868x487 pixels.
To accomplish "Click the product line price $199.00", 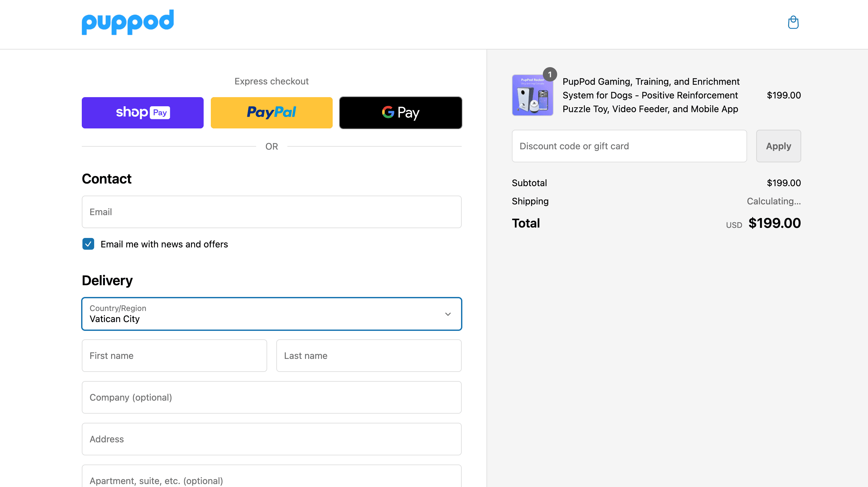I will pos(784,96).
